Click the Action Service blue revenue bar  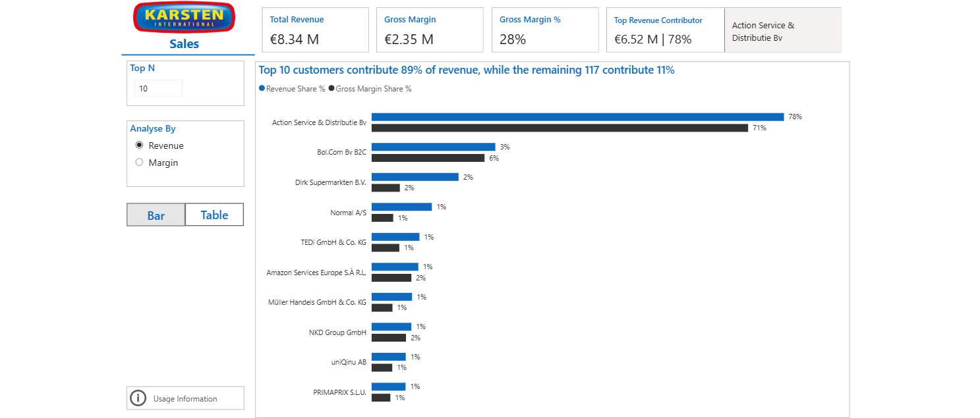tap(577, 117)
